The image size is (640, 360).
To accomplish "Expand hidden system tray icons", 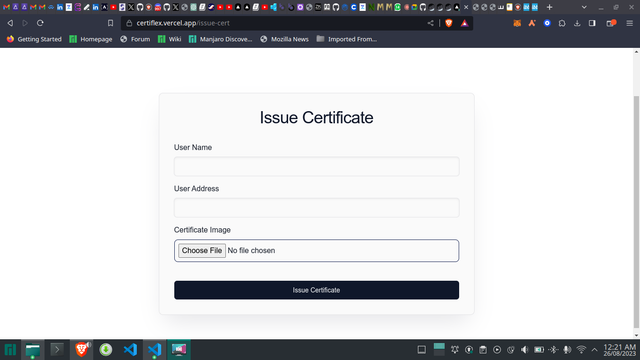I will 594,350.
